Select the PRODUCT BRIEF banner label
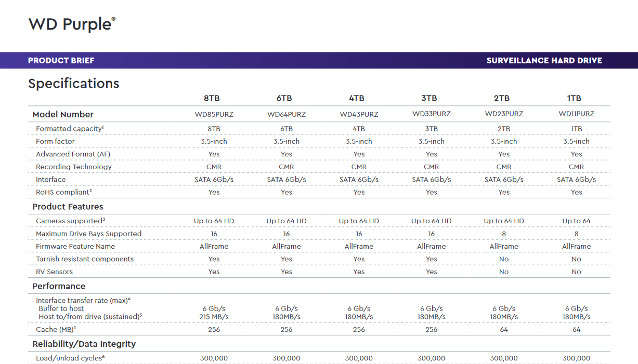Viewport: 638px width, 364px height. (61, 60)
